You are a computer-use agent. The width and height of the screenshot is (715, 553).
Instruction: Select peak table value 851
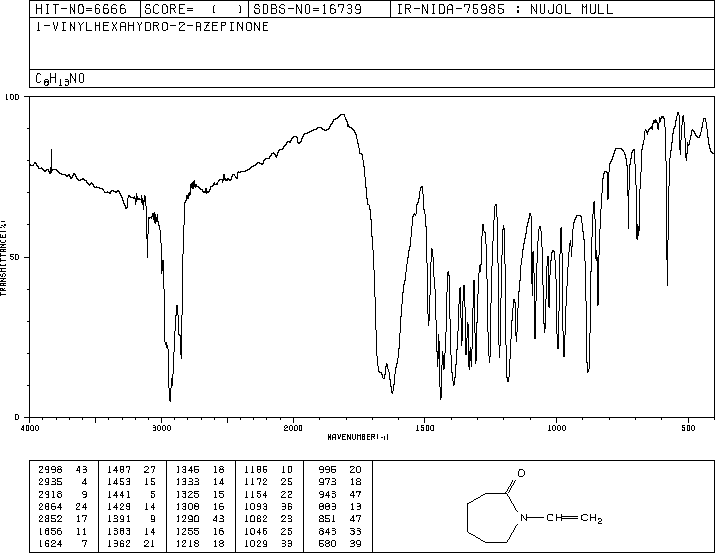pos(327,519)
